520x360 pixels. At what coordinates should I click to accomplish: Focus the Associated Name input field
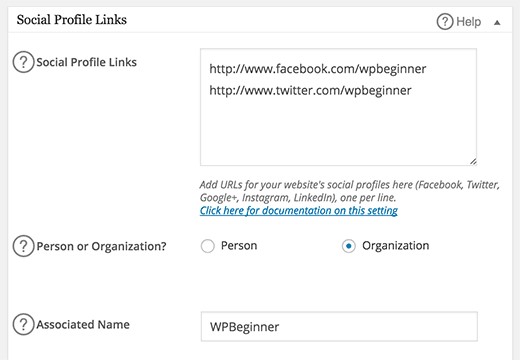pyautogui.click(x=339, y=326)
